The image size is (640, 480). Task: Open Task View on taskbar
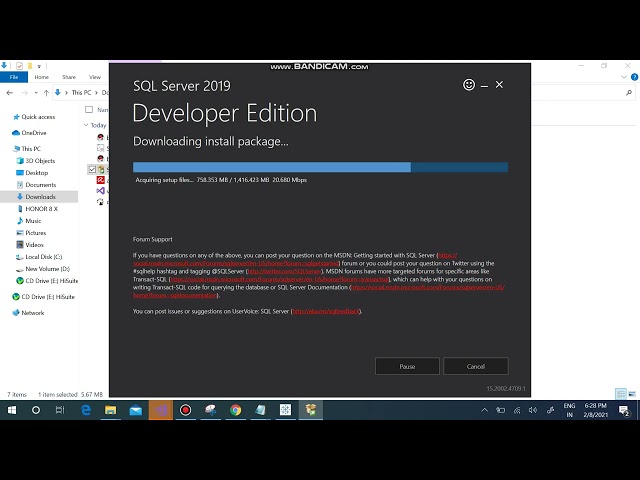60,410
